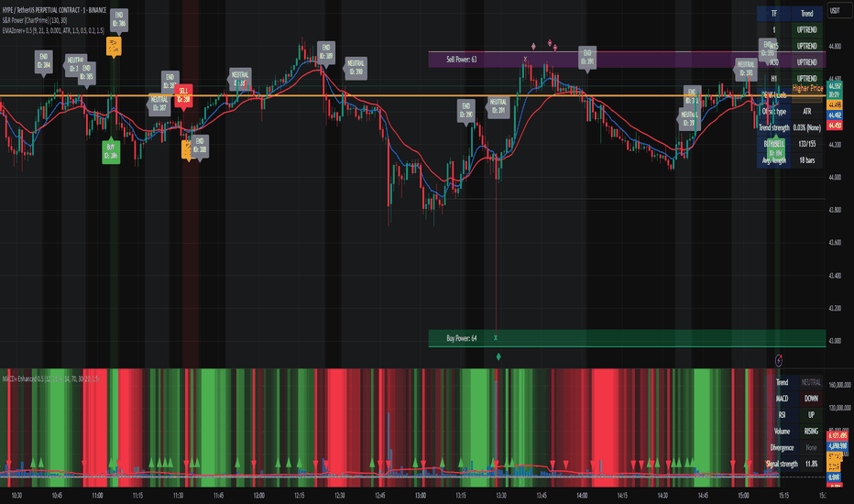Click the Higher Price label
Image resolution: width=854 pixels, height=504 pixels.
(807, 88)
